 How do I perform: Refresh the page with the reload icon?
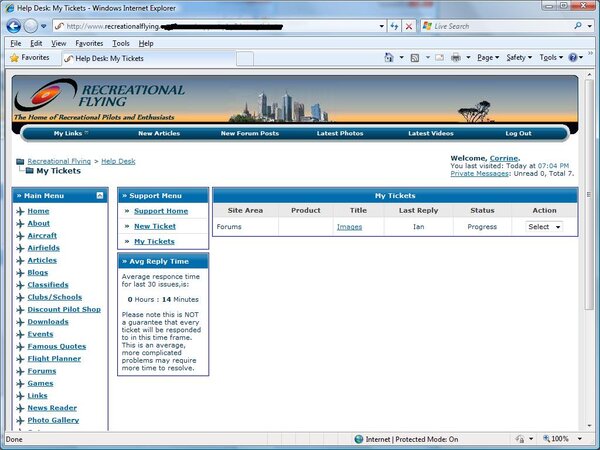[394, 26]
